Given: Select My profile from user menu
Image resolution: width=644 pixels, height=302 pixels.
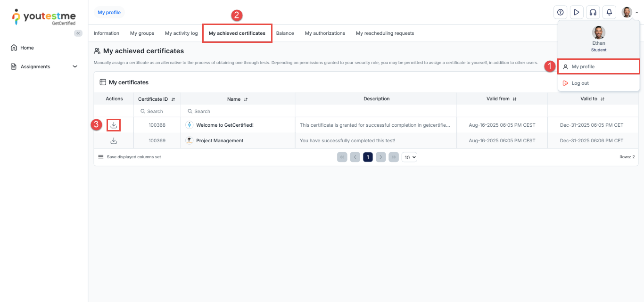Looking at the screenshot, I should [x=583, y=67].
